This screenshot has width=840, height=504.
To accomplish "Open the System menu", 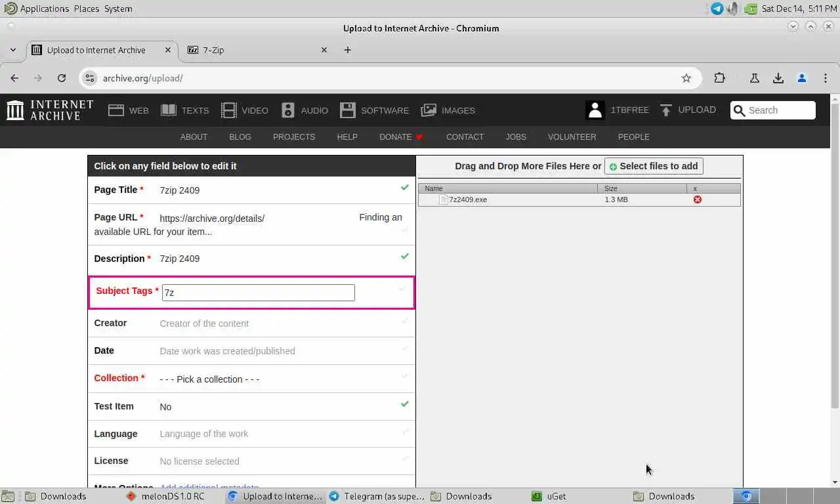I will (118, 9).
